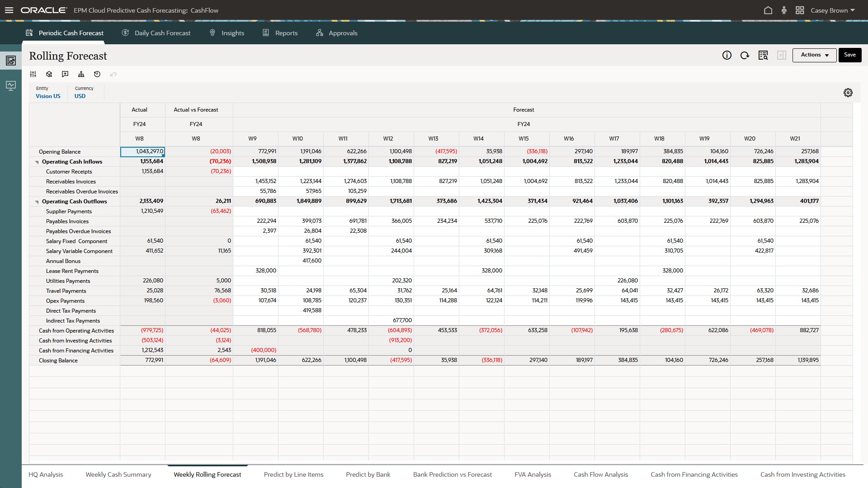Open the form information icon

[726, 55]
